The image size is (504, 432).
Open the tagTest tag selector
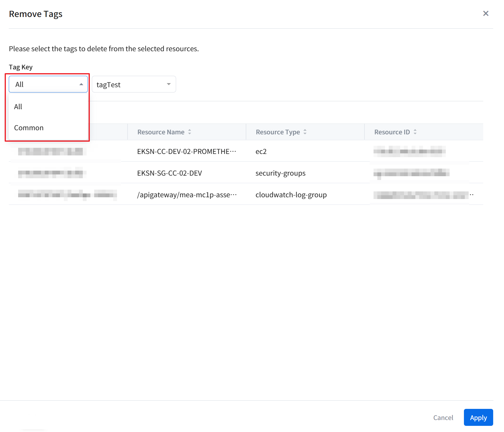click(129, 85)
